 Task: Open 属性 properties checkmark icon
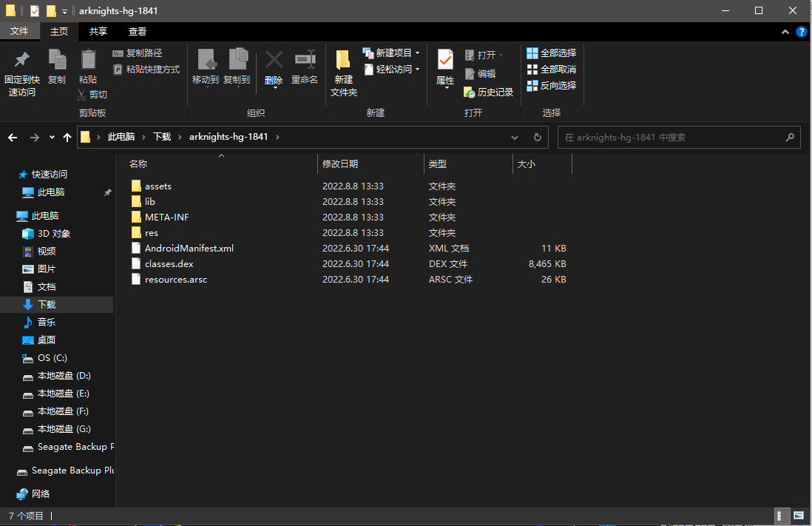point(445,61)
